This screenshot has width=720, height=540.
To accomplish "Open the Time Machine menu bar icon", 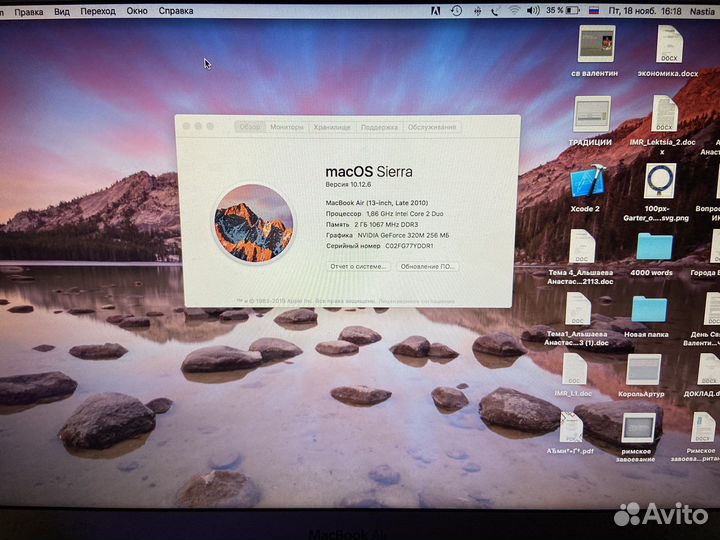I will point(456,11).
